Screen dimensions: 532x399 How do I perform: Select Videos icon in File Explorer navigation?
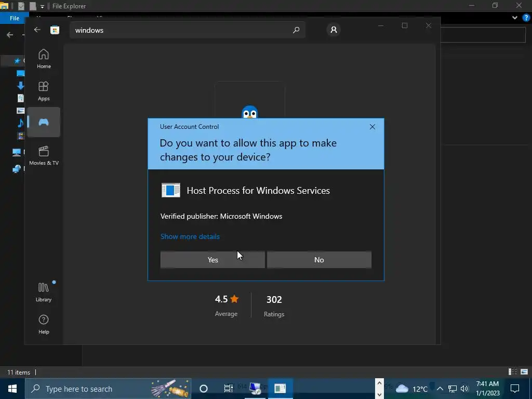tap(20, 136)
